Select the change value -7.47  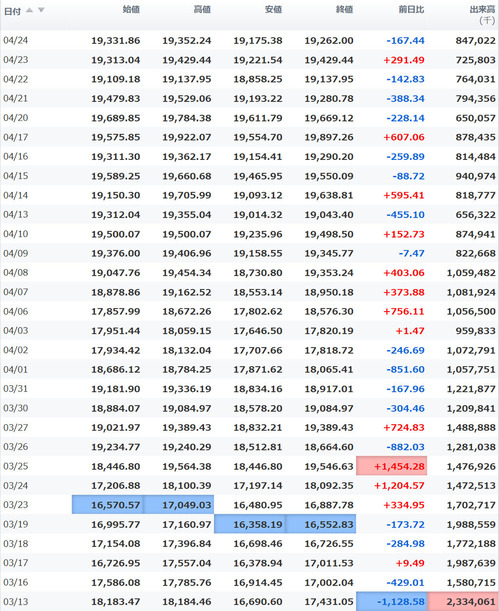pos(411,253)
